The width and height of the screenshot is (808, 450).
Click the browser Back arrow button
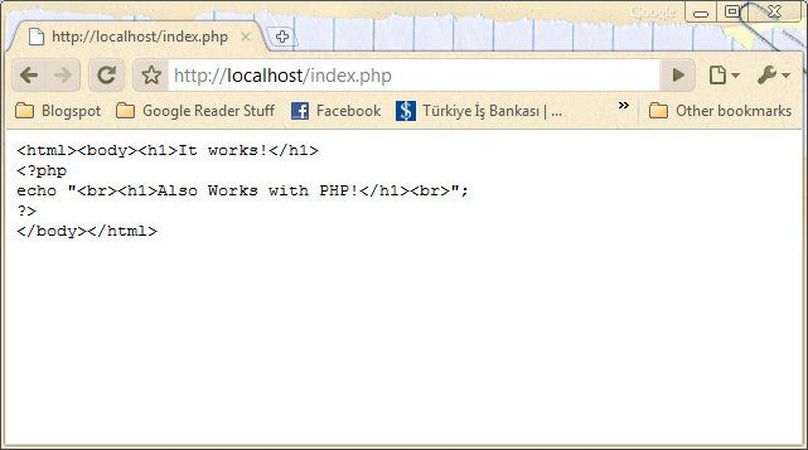[29, 75]
